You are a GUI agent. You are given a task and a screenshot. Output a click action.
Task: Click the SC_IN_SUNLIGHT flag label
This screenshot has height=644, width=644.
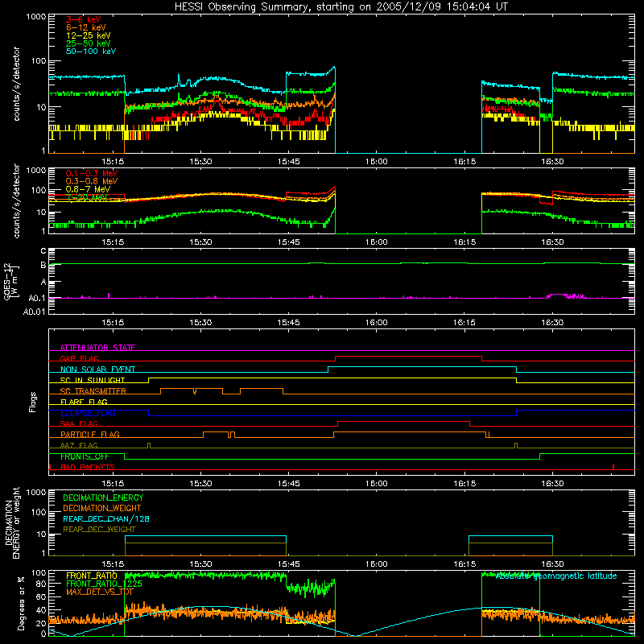93,380
